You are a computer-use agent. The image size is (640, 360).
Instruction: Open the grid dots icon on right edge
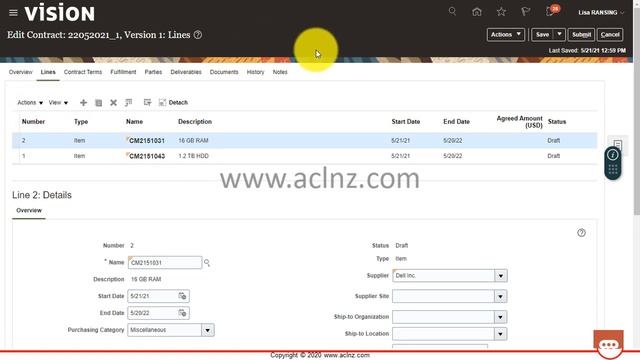click(613, 169)
